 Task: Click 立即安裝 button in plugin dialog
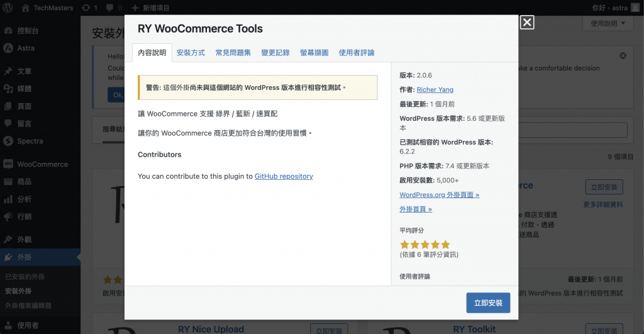[488, 303]
